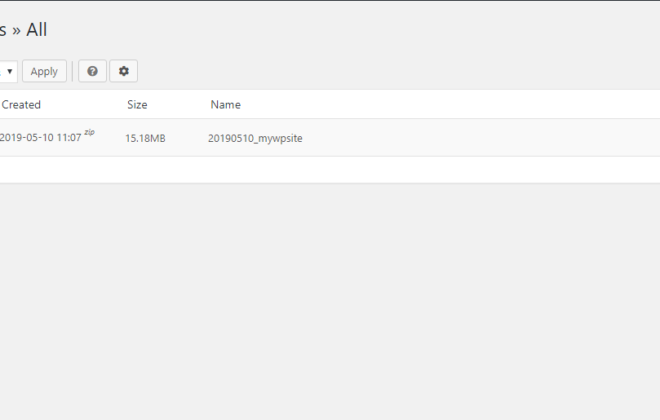Expand the bulk actions dropdown arrow
This screenshot has height=420, width=660.
click(8, 71)
